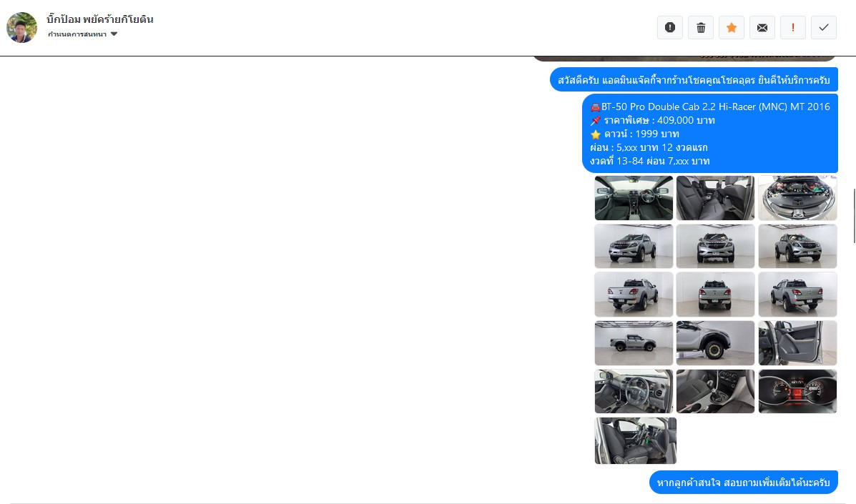Click the price line 409,000 บาท
Image resolution: width=856 pixels, height=504 pixels.
(652, 121)
